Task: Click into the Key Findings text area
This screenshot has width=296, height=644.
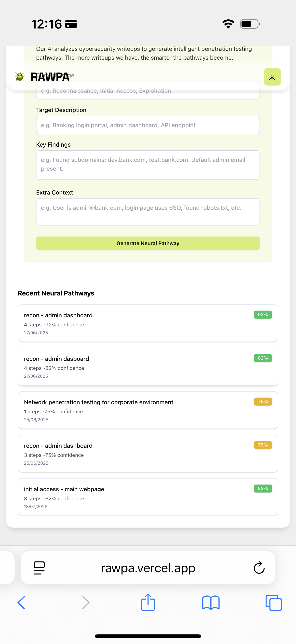Action: [148, 165]
